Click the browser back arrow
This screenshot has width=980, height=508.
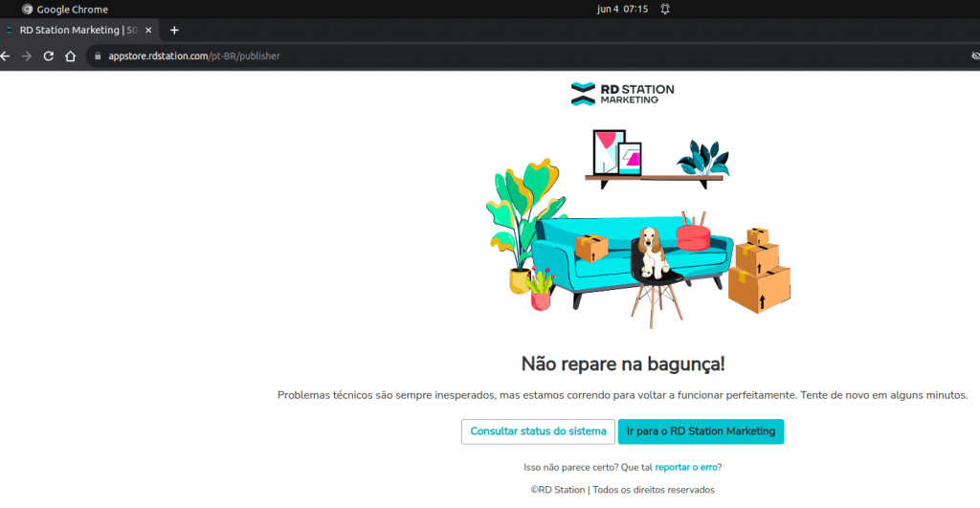5,55
